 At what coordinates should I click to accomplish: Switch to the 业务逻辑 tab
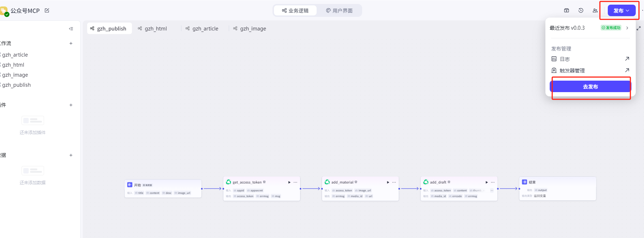(x=295, y=10)
